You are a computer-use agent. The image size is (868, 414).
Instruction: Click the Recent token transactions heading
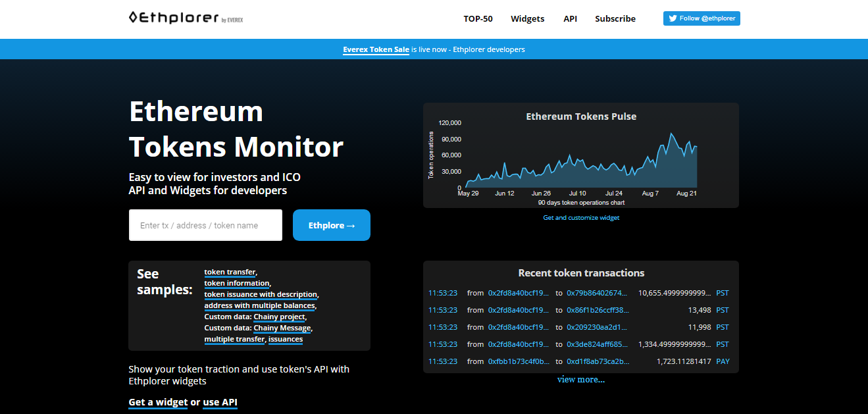click(581, 273)
